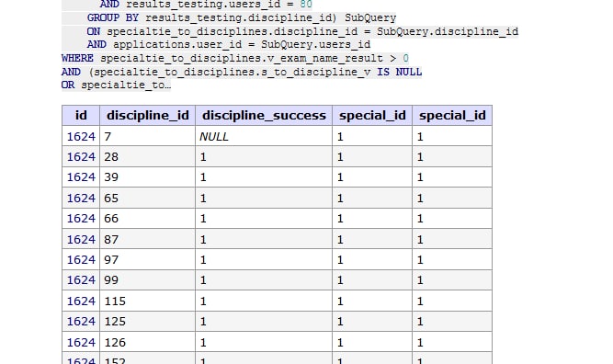Click the 'ON specialtie_to_disciplines.discipline_id' query line
The image size is (613, 364).
pyautogui.click(x=302, y=31)
